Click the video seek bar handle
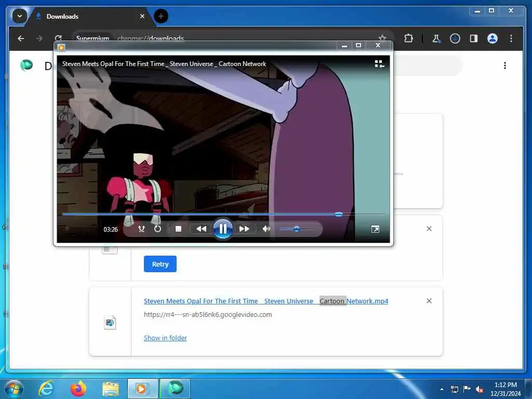 pyautogui.click(x=339, y=214)
